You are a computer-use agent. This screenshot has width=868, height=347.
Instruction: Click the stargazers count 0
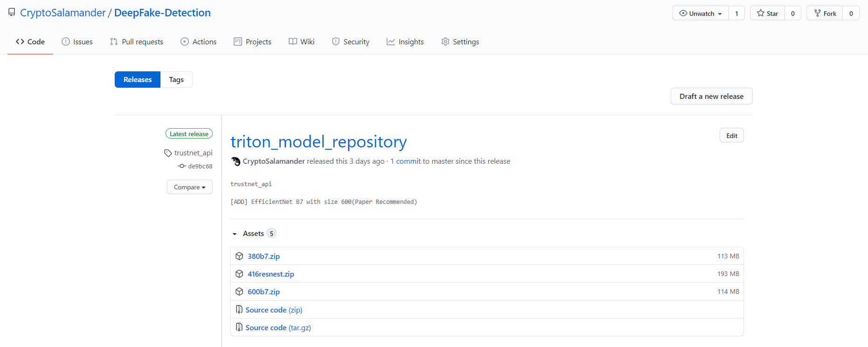click(x=793, y=13)
